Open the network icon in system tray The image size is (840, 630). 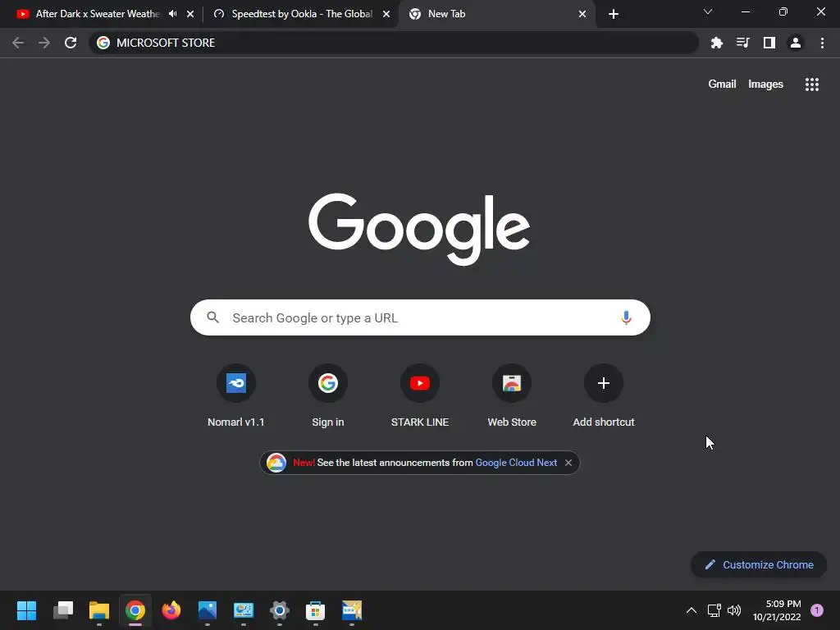pyautogui.click(x=714, y=610)
